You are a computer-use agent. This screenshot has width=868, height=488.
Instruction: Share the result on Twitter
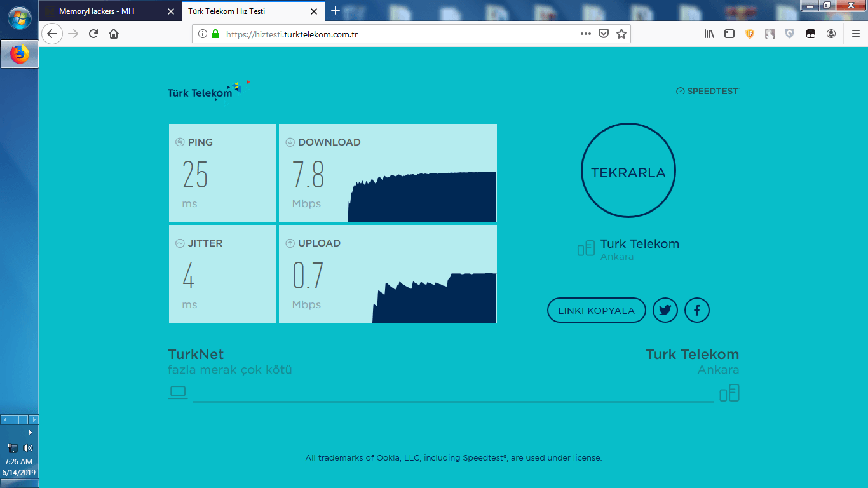(665, 311)
